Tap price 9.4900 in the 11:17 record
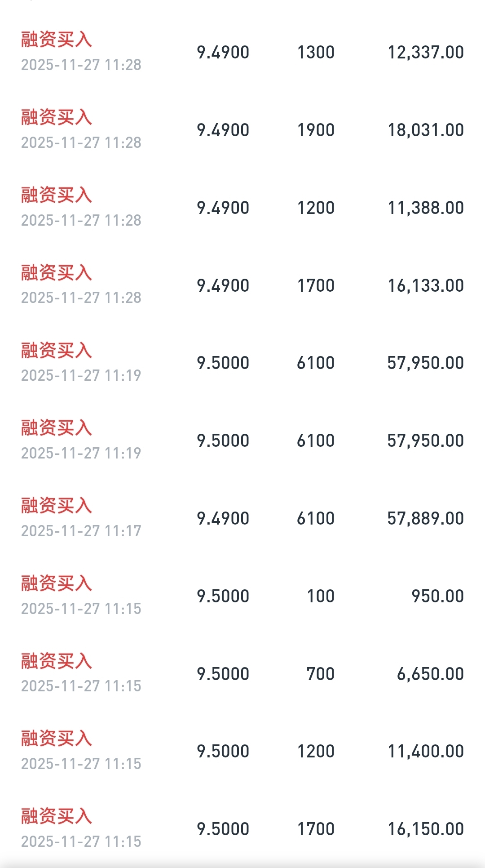The image size is (485, 868). pyautogui.click(x=223, y=519)
